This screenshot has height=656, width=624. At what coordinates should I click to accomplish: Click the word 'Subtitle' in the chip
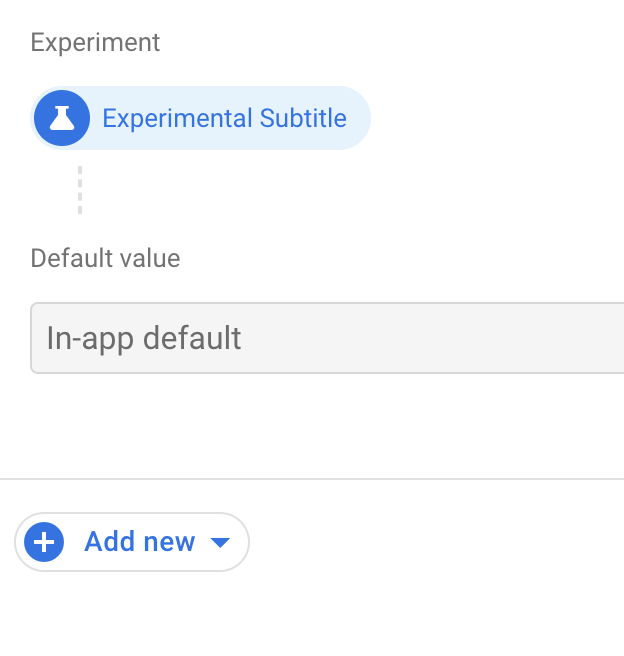coord(303,118)
